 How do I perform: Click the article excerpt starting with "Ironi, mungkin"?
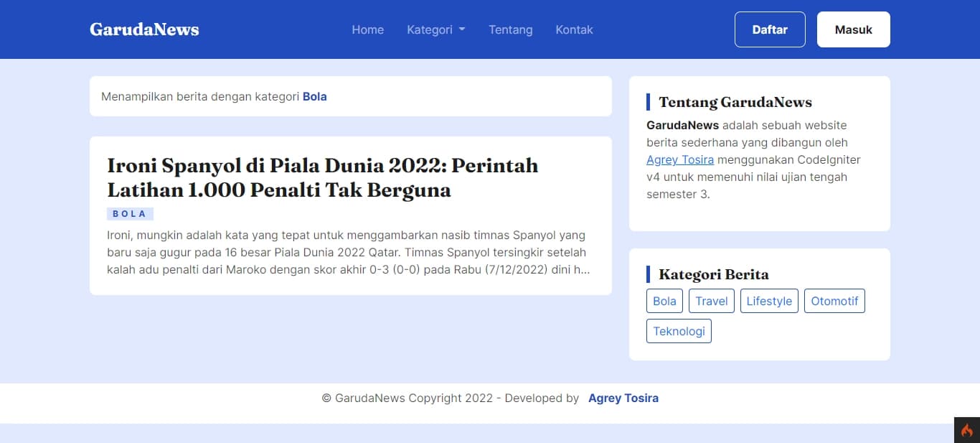348,252
